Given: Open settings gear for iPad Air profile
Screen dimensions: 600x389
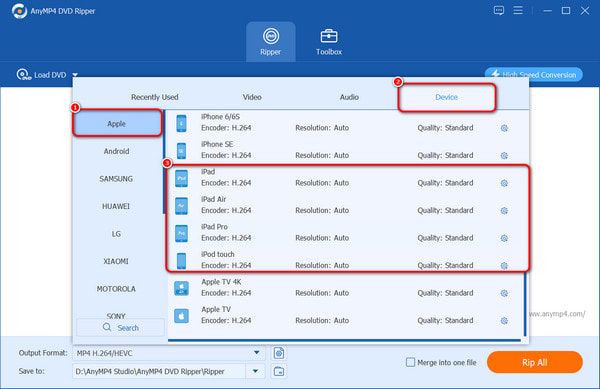Looking at the screenshot, I should point(504,211).
